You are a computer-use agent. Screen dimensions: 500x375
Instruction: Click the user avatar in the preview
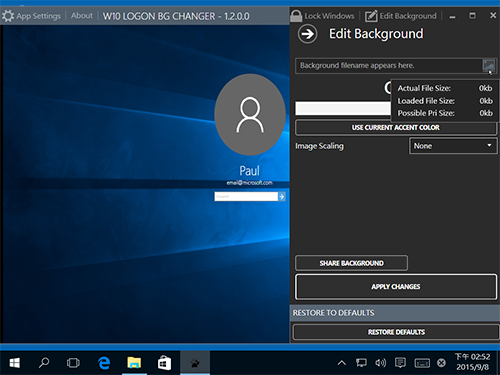click(x=250, y=115)
